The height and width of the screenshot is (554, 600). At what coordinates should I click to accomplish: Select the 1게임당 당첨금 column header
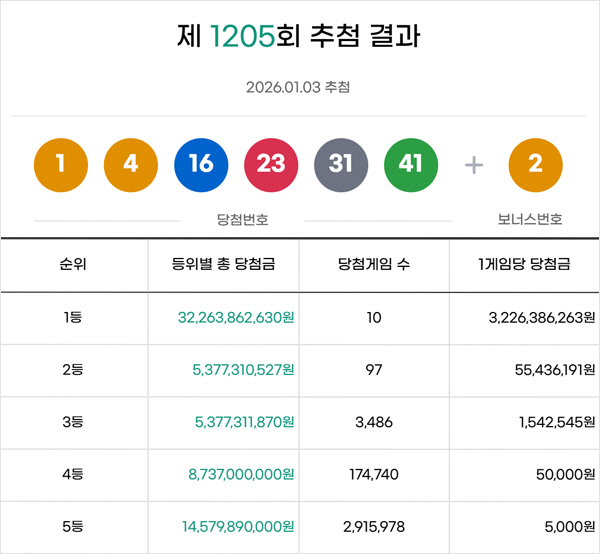tap(524, 265)
